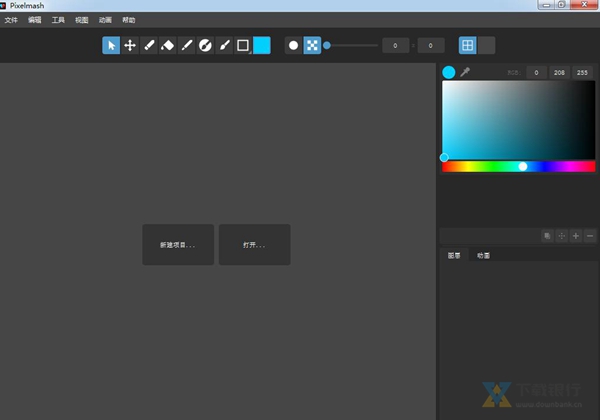Remove layer with the minus button
This screenshot has height=420, width=600.
coord(590,236)
